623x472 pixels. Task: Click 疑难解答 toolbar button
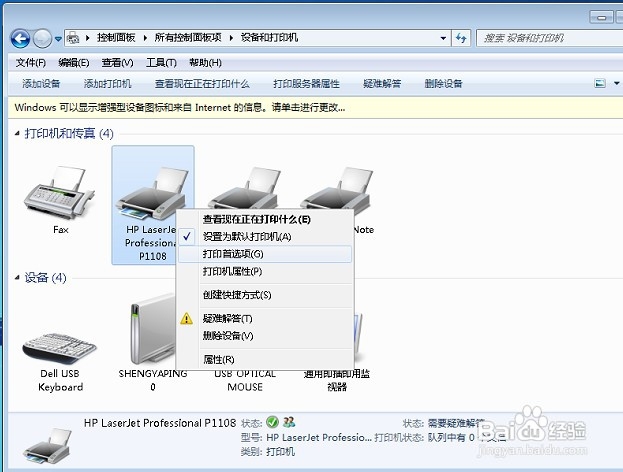[382, 84]
